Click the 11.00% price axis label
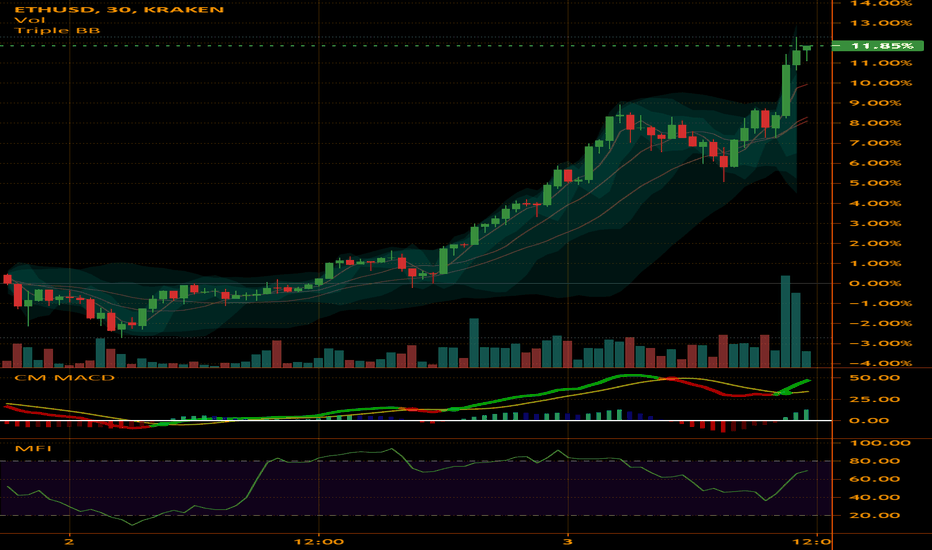The width and height of the screenshot is (932, 550). pos(881,63)
